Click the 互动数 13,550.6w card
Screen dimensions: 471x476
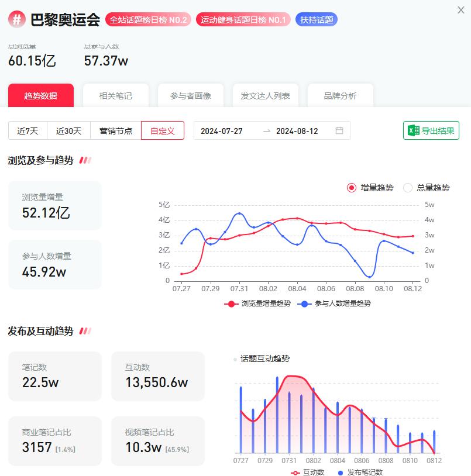tap(158, 377)
